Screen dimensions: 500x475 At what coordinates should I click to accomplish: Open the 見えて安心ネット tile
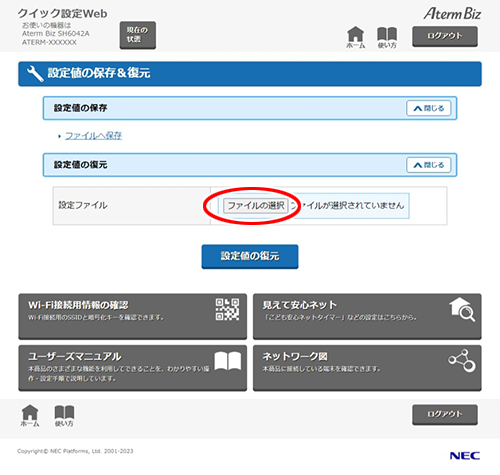point(367,316)
